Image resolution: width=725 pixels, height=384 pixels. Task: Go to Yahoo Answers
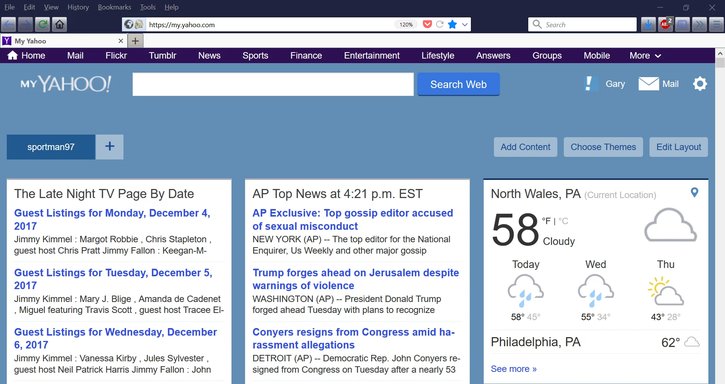(493, 56)
